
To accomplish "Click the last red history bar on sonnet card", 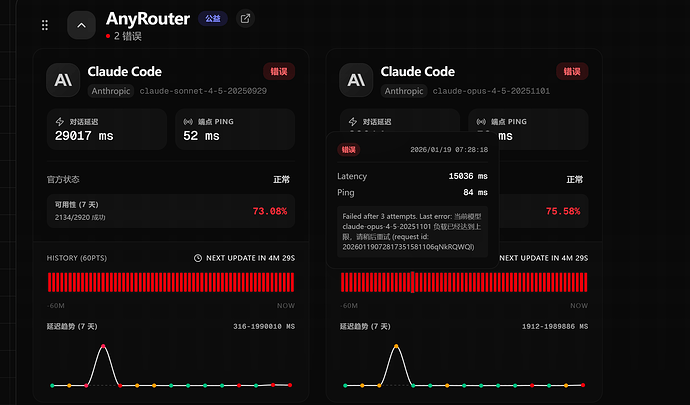I will tap(292, 282).
